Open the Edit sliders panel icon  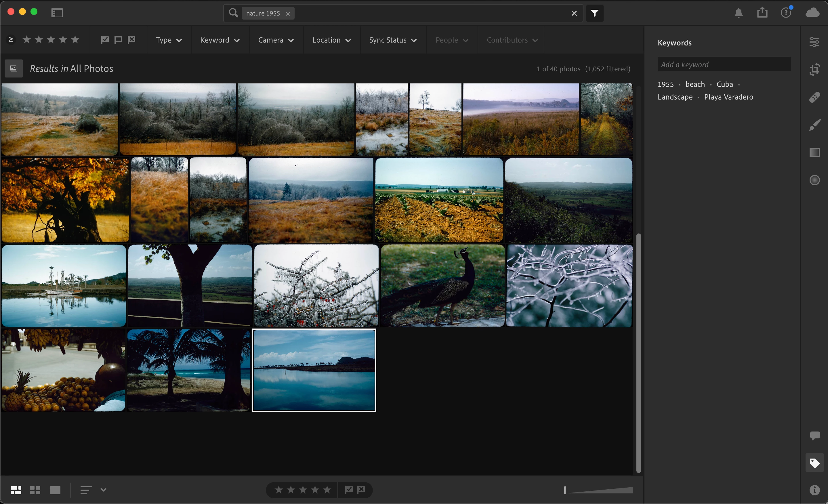[814, 42]
